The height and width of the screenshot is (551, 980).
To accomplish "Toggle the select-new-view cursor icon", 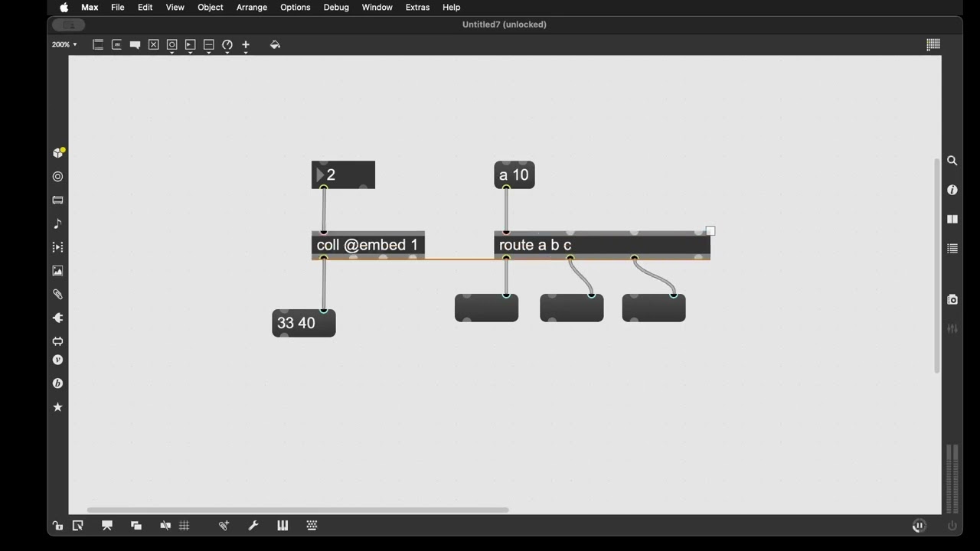I will 77,526.
